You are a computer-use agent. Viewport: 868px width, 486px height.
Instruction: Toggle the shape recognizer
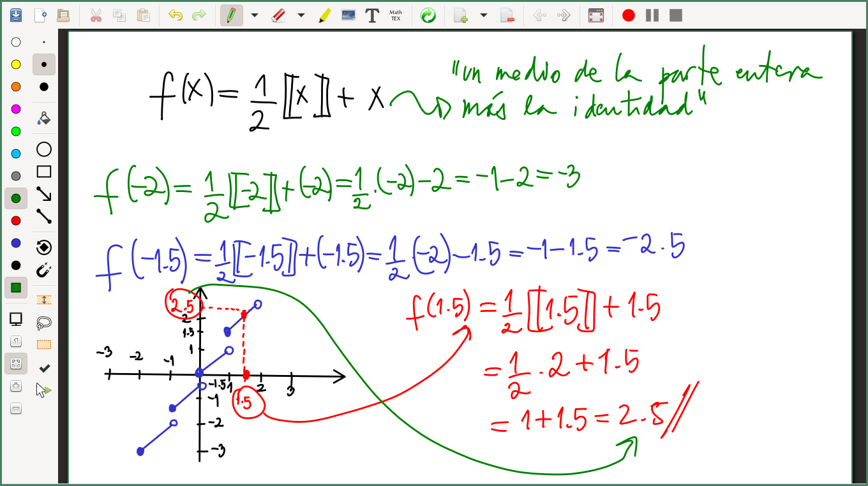[x=43, y=247]
